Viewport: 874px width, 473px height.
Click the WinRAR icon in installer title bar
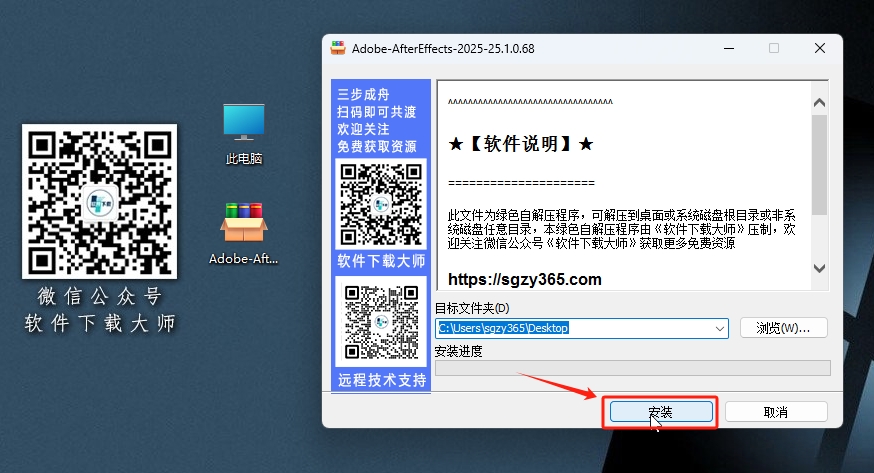[x=338, y=48]
